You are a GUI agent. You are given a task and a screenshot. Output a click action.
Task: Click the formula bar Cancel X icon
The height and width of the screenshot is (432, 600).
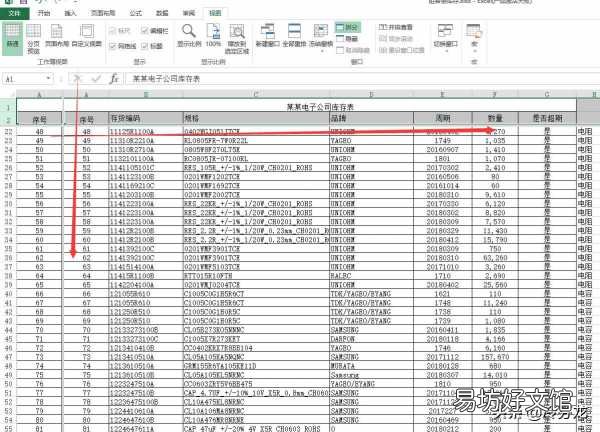pyautogui.click(x=77, y=79)
